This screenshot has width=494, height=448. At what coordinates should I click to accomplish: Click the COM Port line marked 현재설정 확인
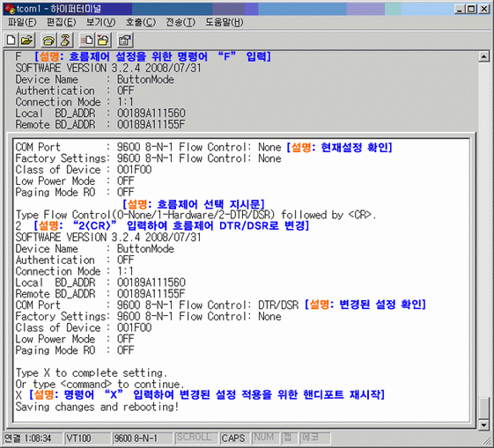[148, 147]
